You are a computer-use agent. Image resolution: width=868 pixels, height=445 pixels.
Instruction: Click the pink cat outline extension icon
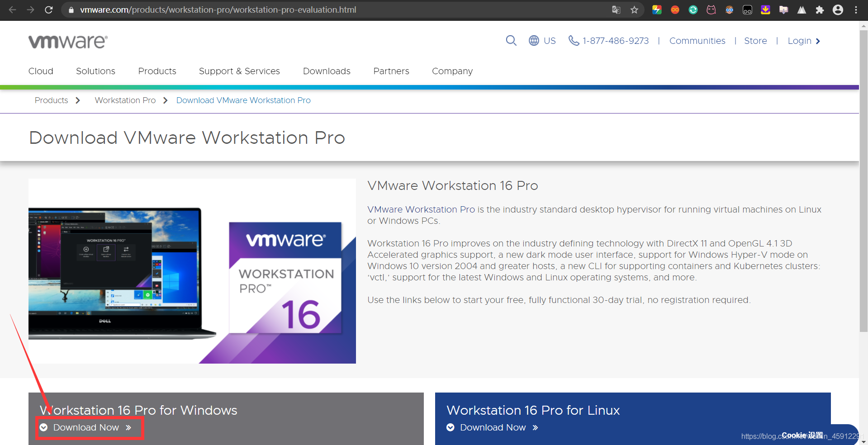(711, 9)
